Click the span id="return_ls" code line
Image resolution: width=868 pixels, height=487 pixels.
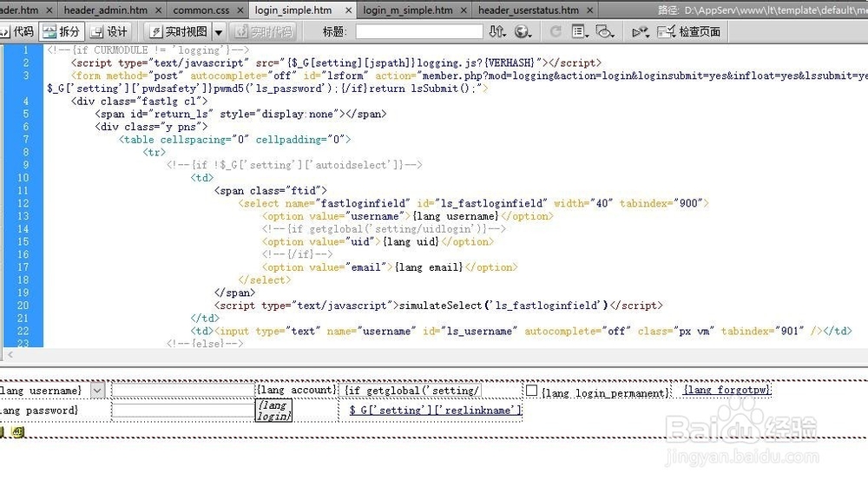(x=240, y=114)
